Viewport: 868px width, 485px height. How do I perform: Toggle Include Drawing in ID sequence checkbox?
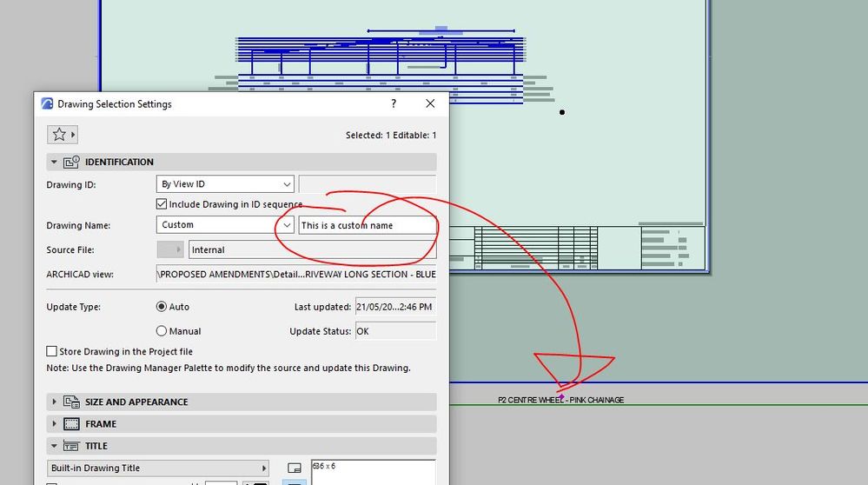pyautogui.click(x=161, y=204)
